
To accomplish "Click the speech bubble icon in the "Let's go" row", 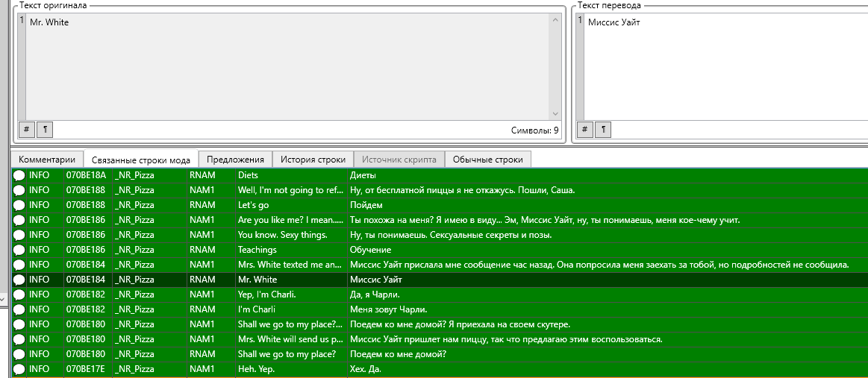I will 19,205.
